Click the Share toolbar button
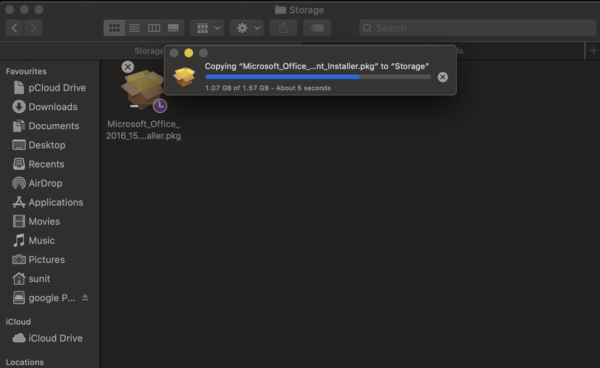This screenshot has width=600, height=368. 283,28
